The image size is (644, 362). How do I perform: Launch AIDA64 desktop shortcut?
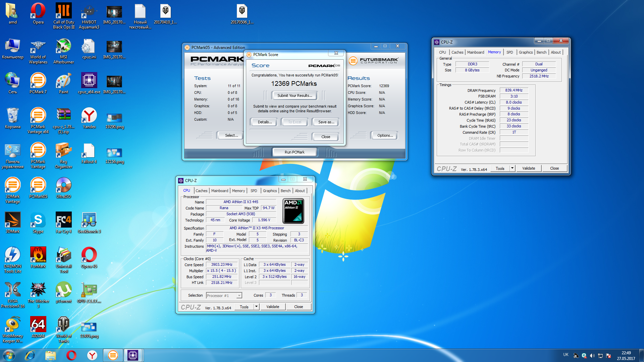38,327
